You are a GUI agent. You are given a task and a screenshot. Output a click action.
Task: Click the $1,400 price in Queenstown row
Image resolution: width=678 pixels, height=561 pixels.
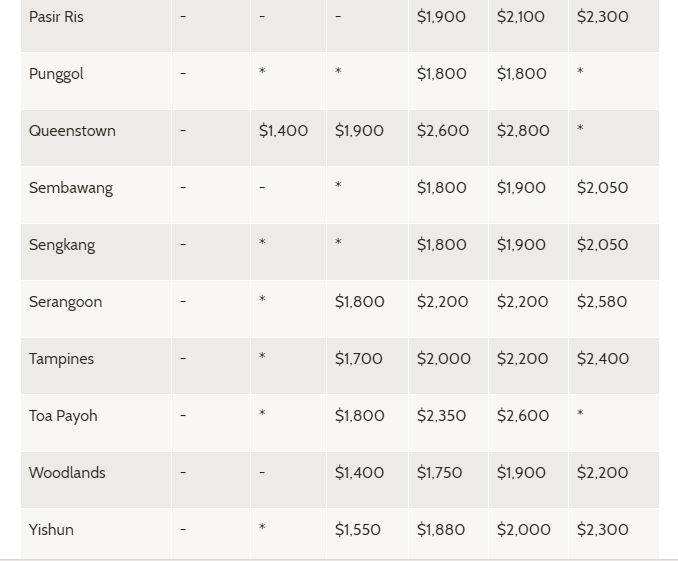click(x=283, y=131)
